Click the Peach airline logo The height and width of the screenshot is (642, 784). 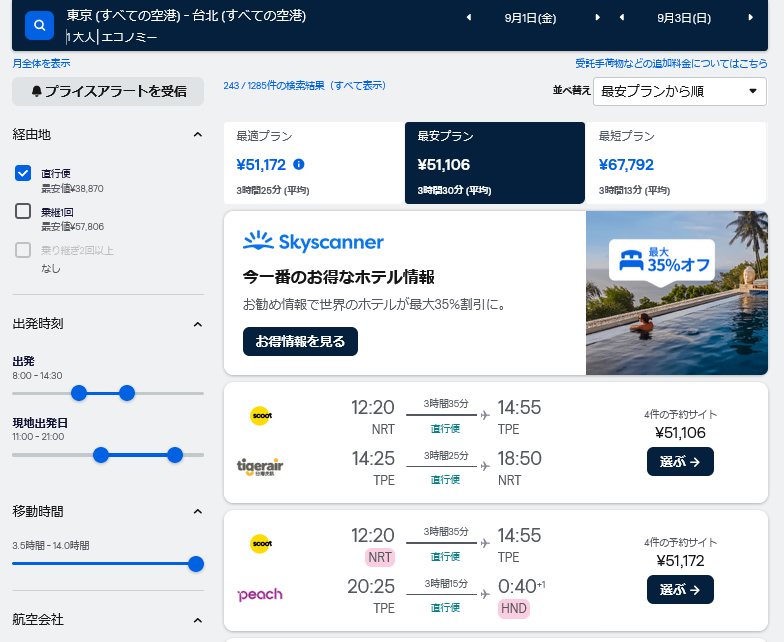[x=260, y=594]
